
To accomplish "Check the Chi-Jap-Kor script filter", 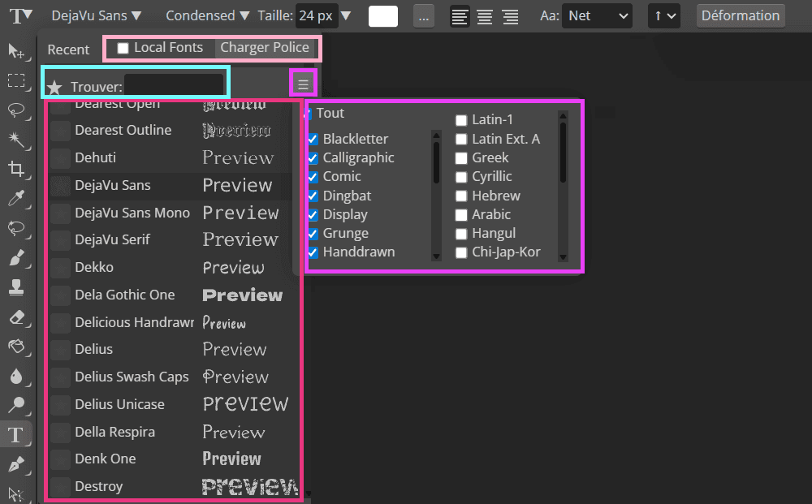I will pyautogui.click(x=461, y=252).
